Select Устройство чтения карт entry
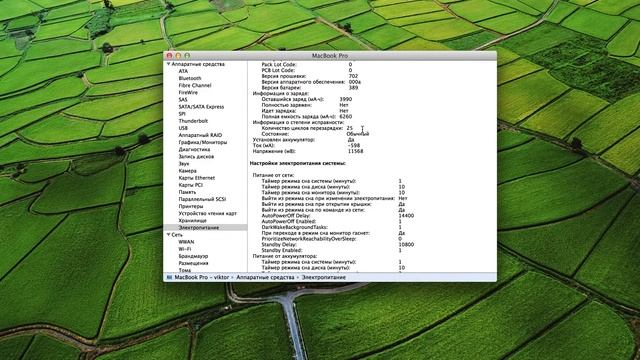 [x=207, y=213]
